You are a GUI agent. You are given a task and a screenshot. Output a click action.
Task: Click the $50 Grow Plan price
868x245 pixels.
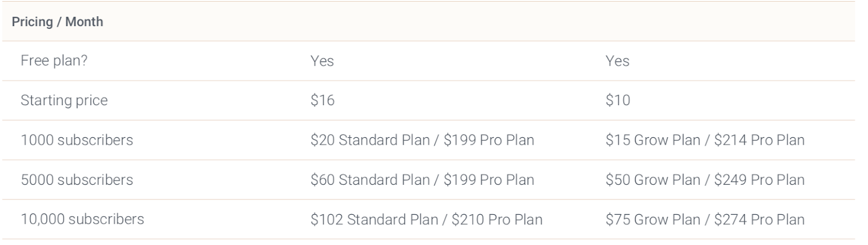(x=653, y=179)
